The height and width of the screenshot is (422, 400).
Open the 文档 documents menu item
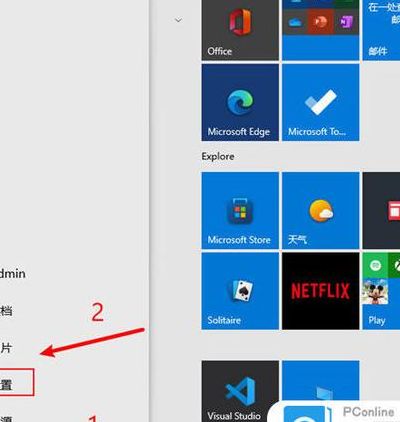point(6,311)
